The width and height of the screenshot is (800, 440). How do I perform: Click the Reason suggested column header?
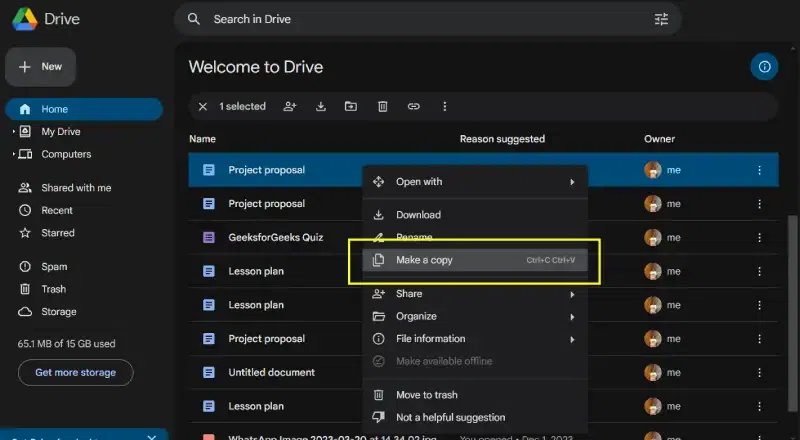pos(502,139)
